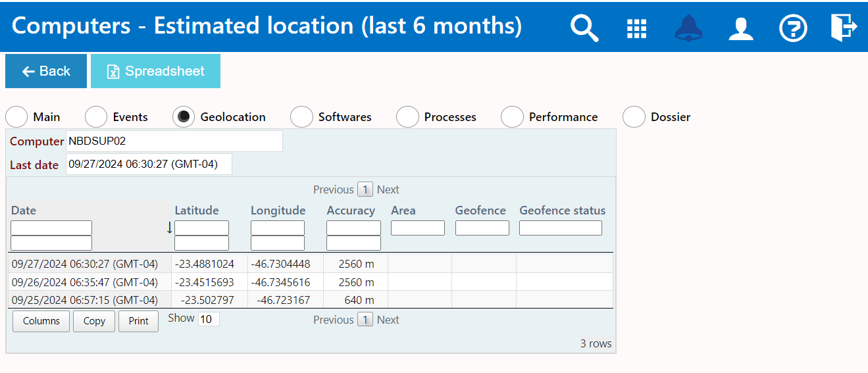This screenshot has height=373, width=868.
Task: Switch to the Performance view
Action: pos(512,117)
